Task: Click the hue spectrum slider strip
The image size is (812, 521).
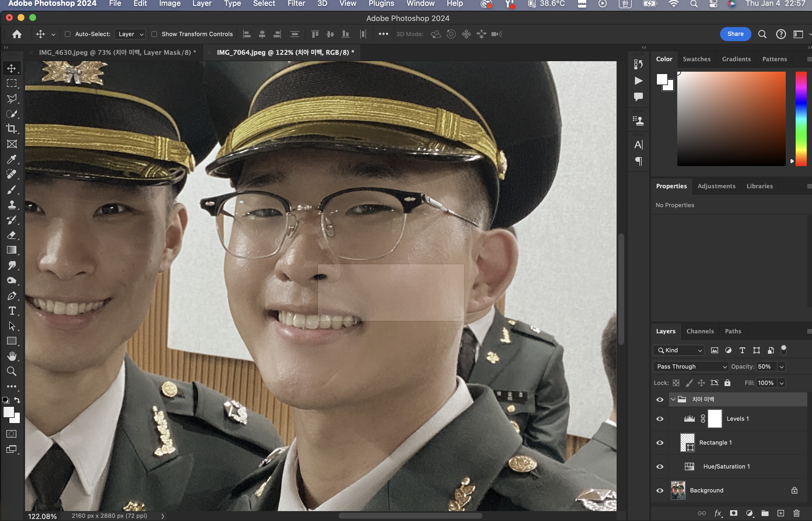Action: [801, 118]
